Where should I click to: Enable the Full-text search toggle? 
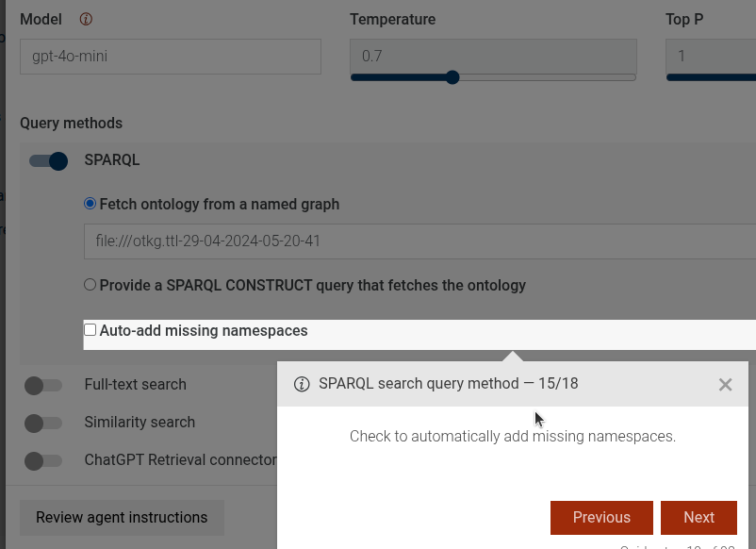click(43, 385)
